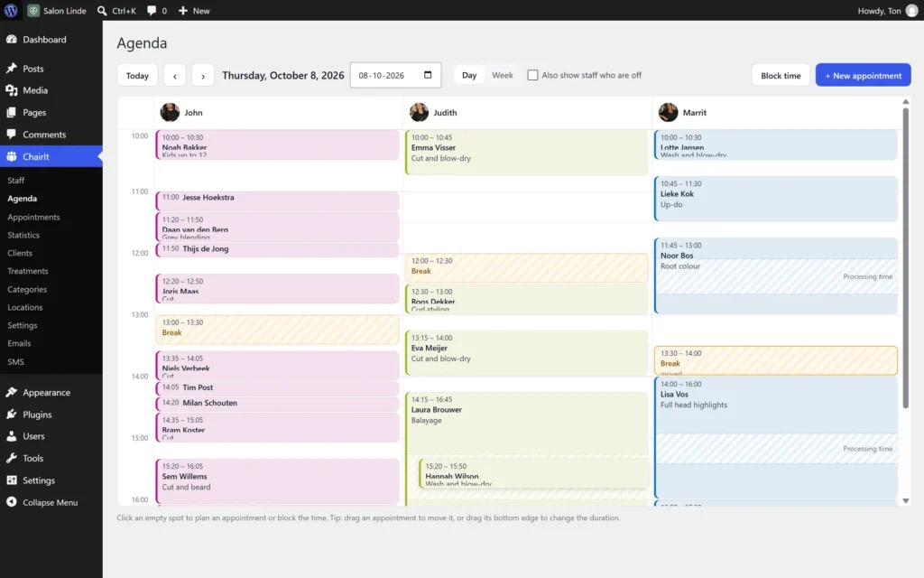
Task: Click the Plugins plug icon
Action: [x=11, y=415]
